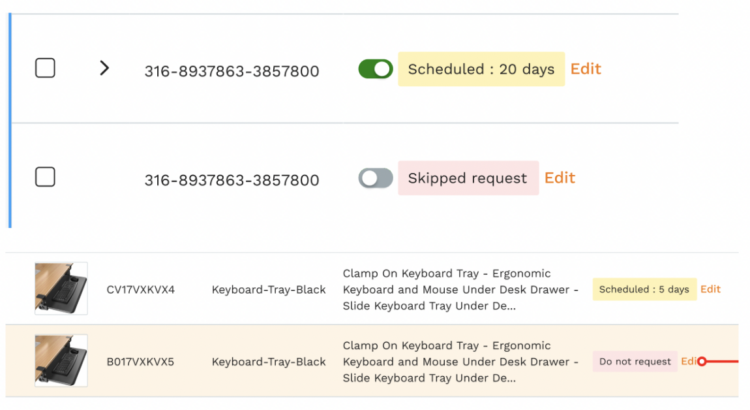
Task: Click ASIN code B017VXKVX5
Action: click(x=140, y=362)
